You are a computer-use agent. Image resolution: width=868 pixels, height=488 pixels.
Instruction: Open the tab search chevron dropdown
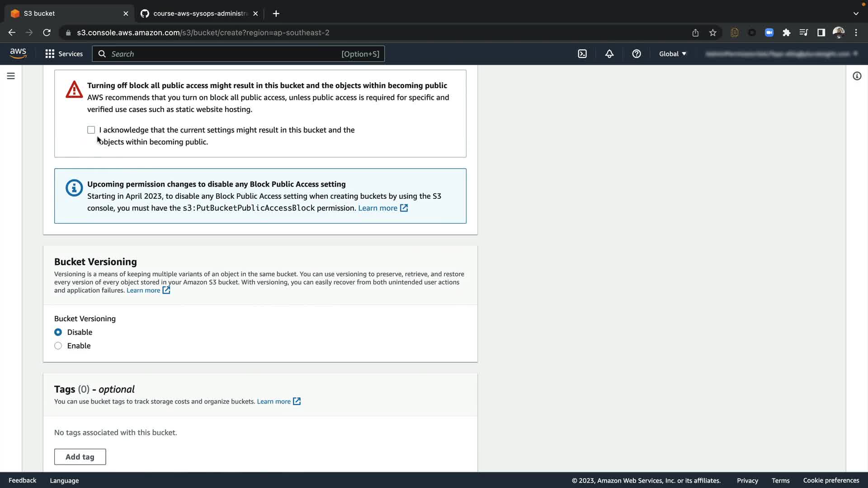[856, 14]
